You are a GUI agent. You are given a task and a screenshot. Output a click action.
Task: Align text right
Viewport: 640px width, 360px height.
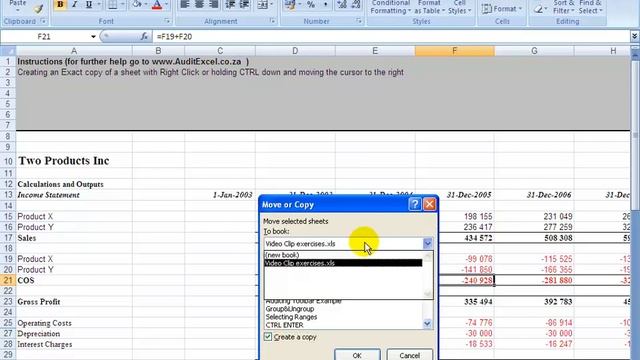click(213, 5)
